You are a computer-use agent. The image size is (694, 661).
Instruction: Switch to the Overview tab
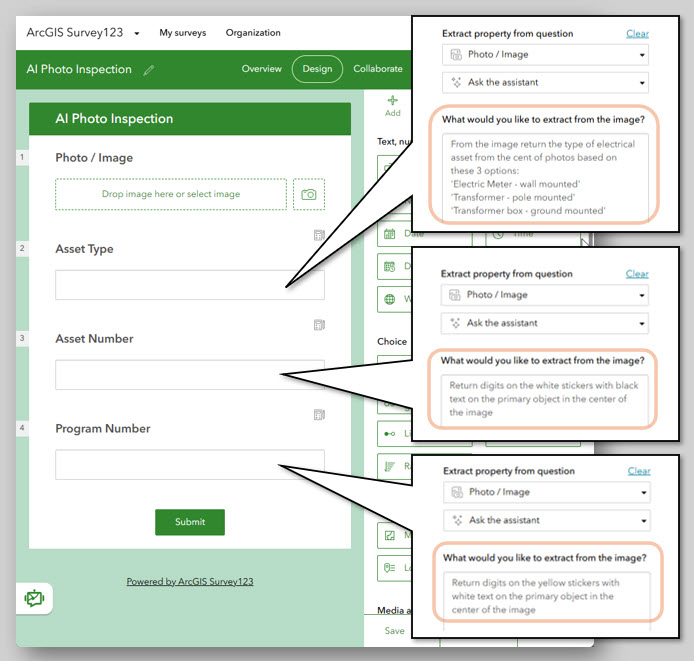click(262, 69)
